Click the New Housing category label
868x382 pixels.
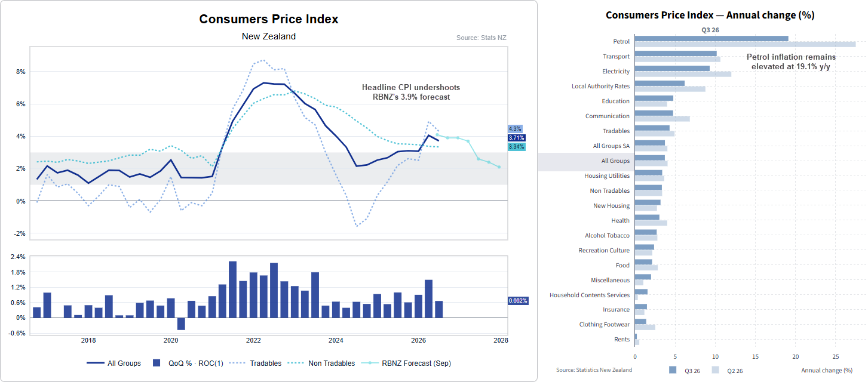point(612,206)
